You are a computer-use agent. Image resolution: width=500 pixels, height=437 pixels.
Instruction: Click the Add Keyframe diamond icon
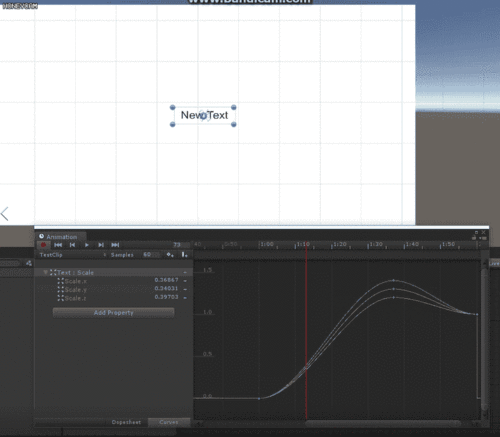(x=170, y=255)
